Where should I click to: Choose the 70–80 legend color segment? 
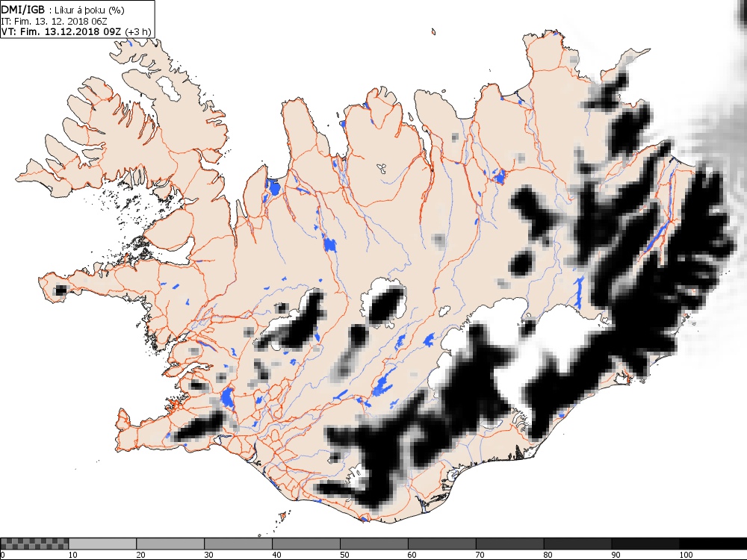(509, 544)
